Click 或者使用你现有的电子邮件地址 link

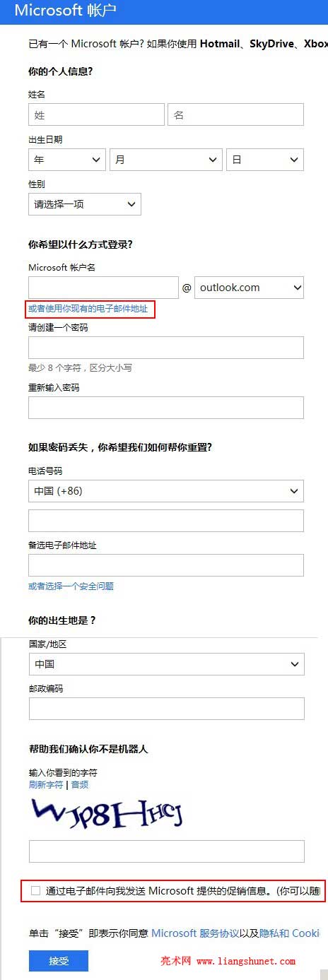coord(88,309)
